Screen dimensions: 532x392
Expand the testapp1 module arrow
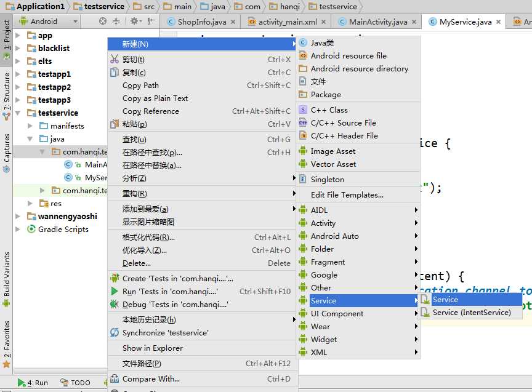click(x=18, y=74)
